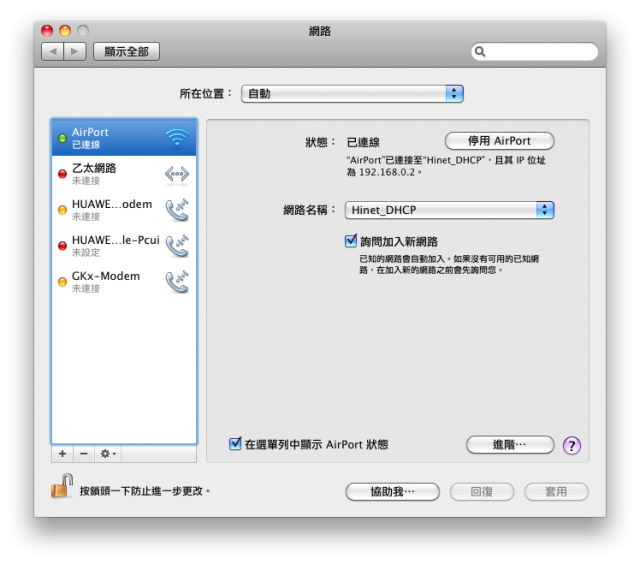Screen dimensions: 640x564
Task: Go forward with the right arrow
Action: tap(75, 52)
